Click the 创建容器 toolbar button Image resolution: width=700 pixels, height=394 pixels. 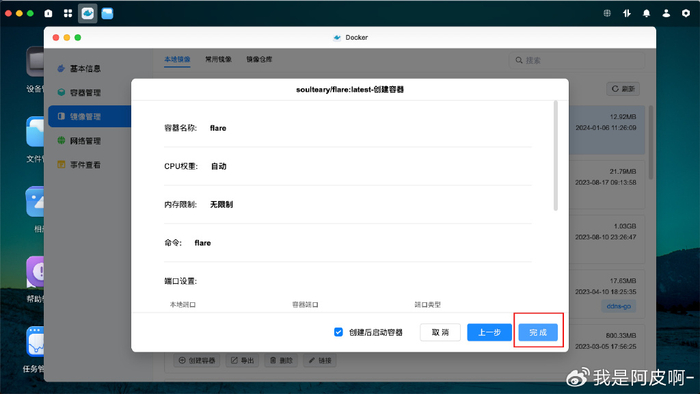tap(196, 361)
